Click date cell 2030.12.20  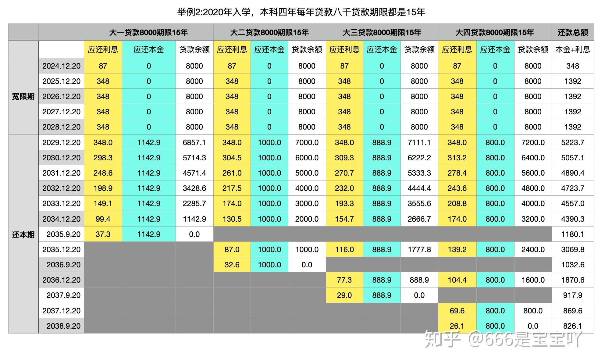pyautogui.click(x=61, y=158)
